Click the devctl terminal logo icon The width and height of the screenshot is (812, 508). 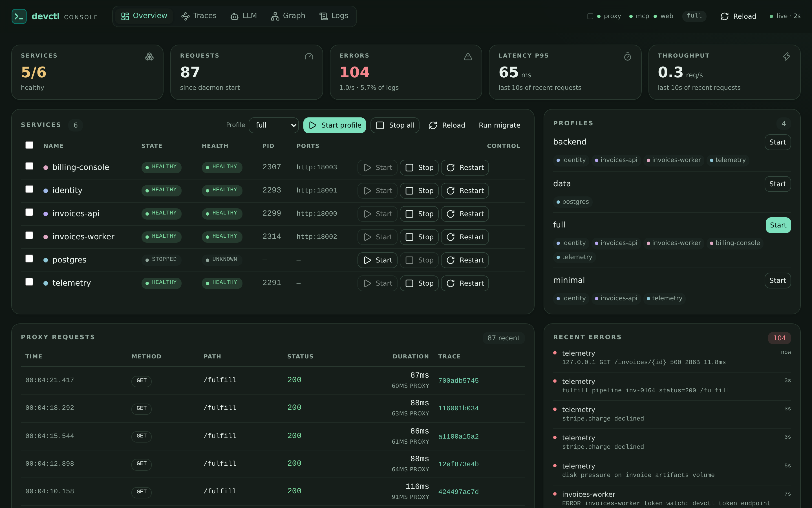[19, 16]
